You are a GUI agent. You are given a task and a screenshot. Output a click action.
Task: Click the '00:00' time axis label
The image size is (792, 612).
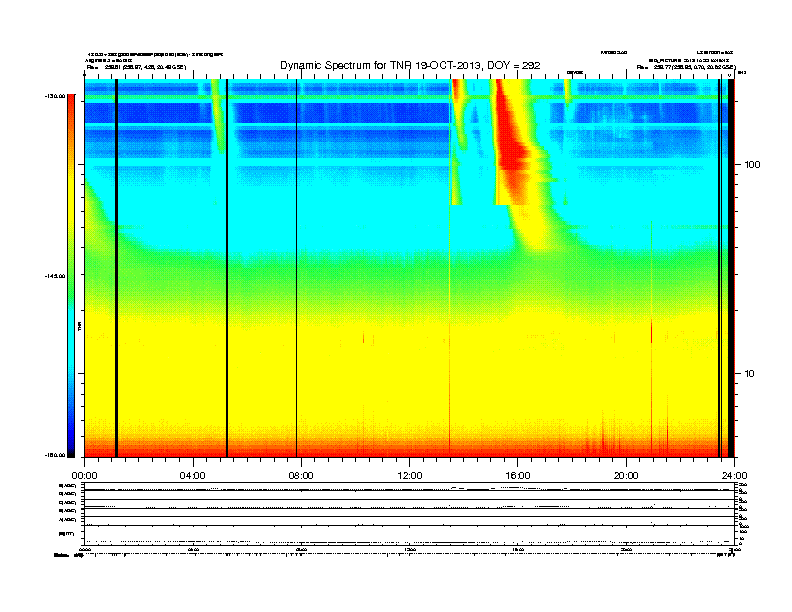[84, 476]
